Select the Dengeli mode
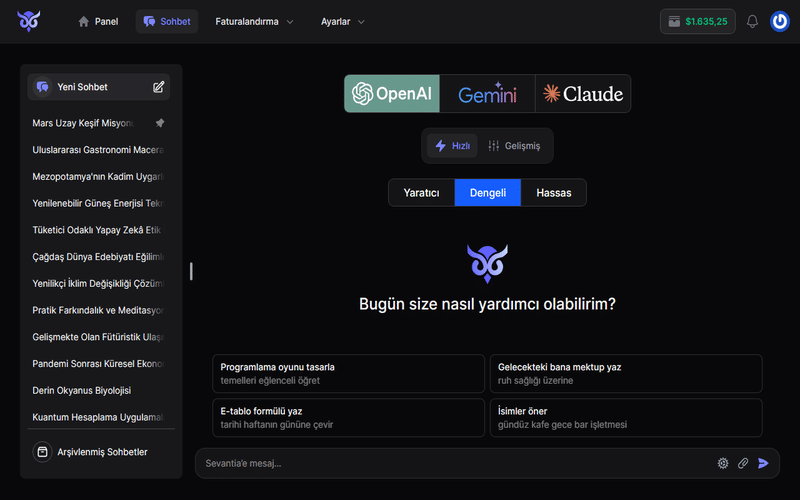Image resolution: width=800 pixels, height=500 pixels. pyautogui.click(x=487, y=193)
